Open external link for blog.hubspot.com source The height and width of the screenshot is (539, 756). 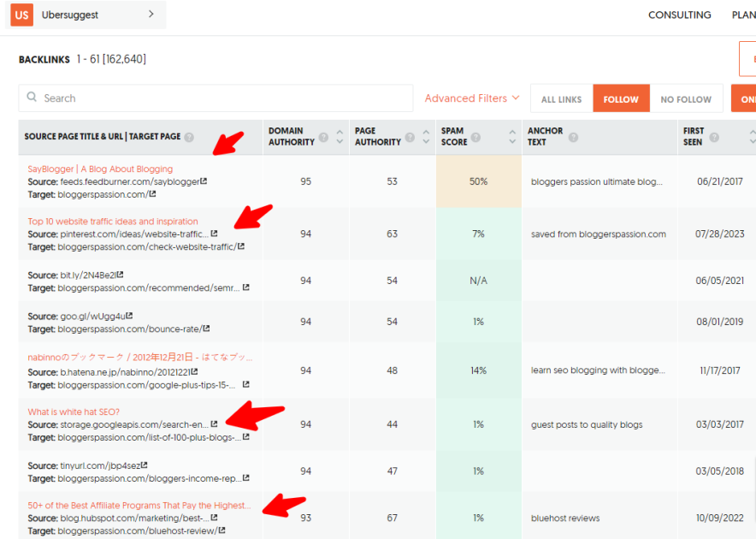[214, 518]
